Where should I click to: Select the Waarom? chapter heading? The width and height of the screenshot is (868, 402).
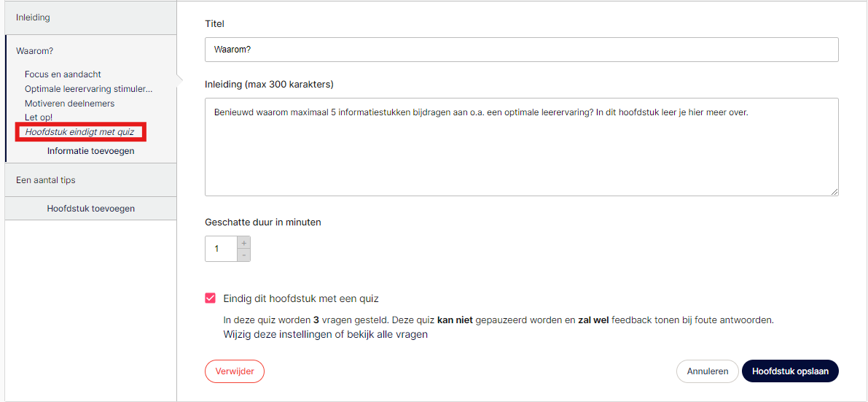[35, 51]
